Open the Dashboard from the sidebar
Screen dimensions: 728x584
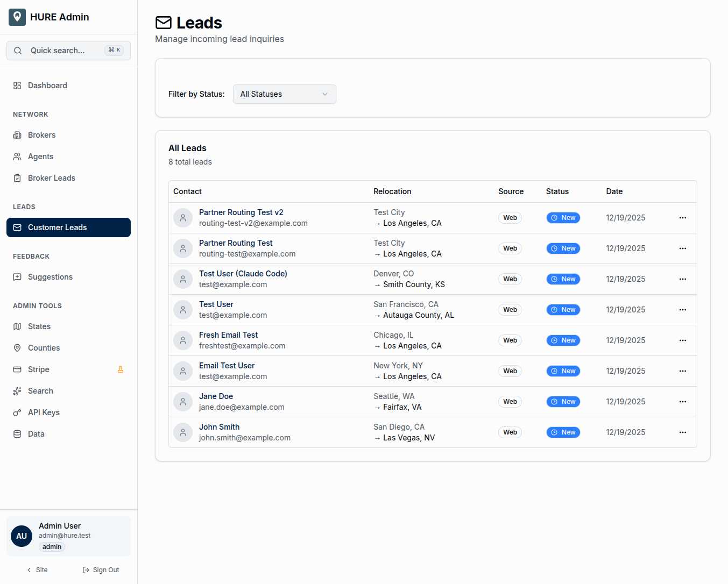click(17, 85)
